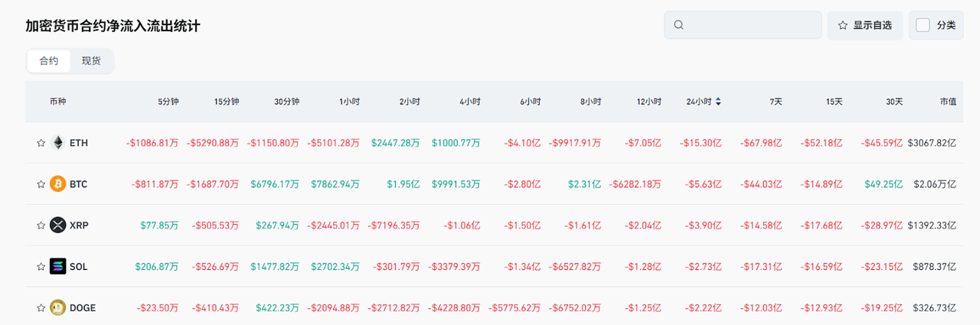Click the 市值 column header
The image size is (980, 325).
[948, 102]
